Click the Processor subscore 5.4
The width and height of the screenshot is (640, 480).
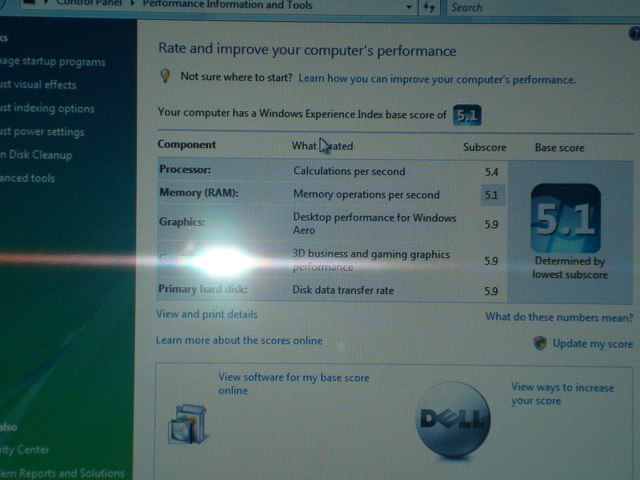coord(491,172)
